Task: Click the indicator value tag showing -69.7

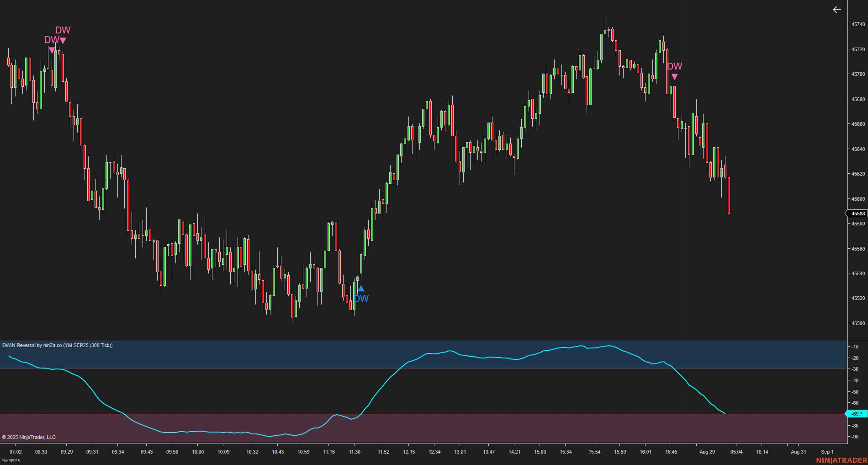Action: [x=857, y=413]
